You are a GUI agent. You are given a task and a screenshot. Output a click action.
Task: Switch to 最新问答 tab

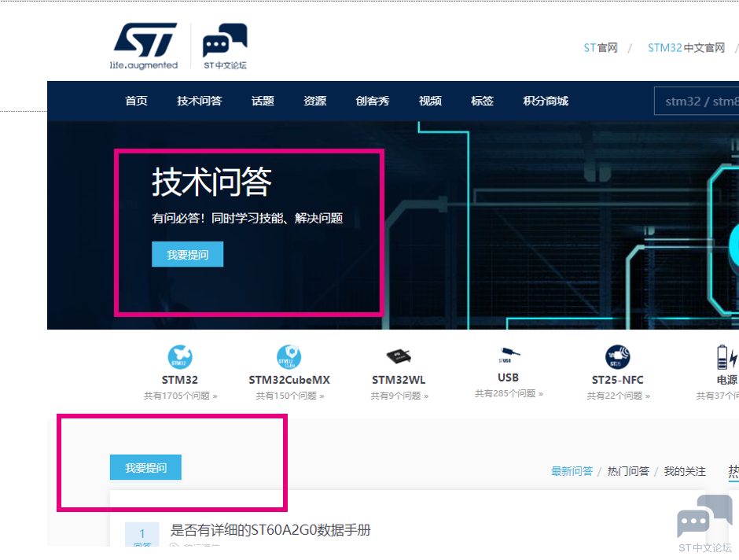[572, 471]
